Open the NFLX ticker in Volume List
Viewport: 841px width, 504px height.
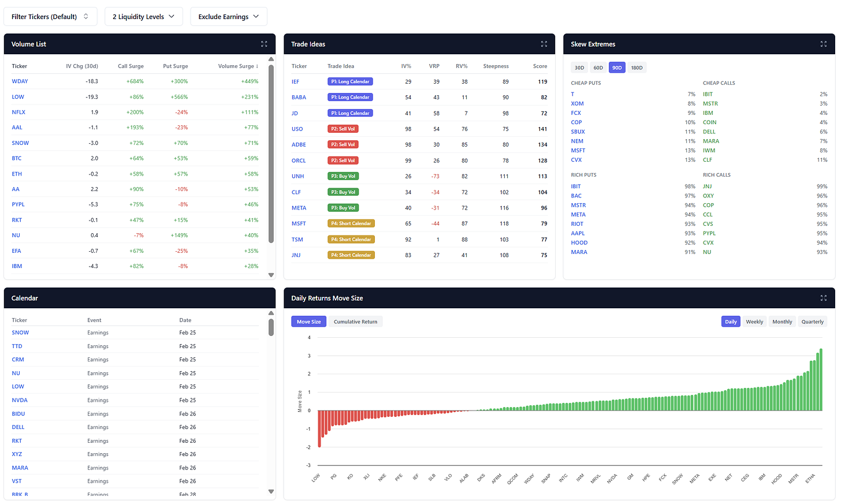point(18,112)
